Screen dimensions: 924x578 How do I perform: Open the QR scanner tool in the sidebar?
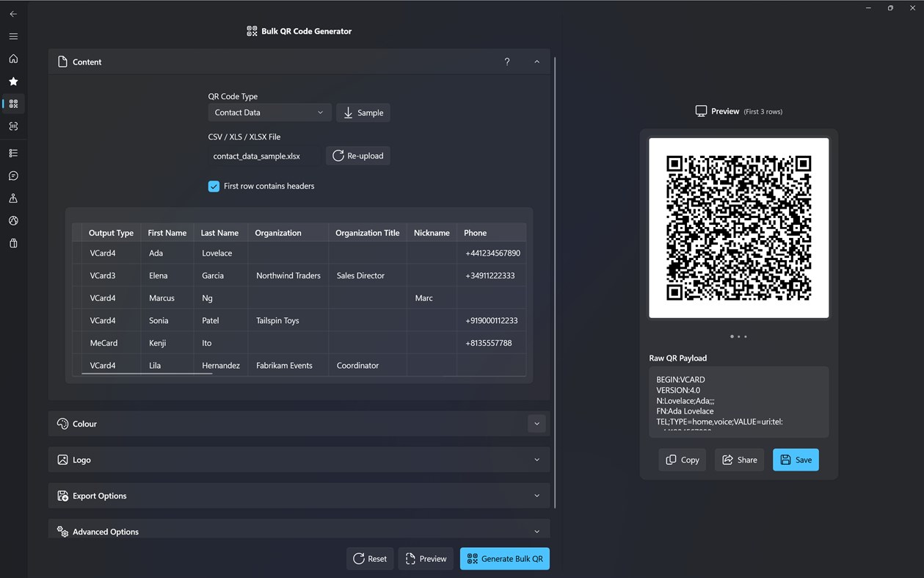coord(12,126)
